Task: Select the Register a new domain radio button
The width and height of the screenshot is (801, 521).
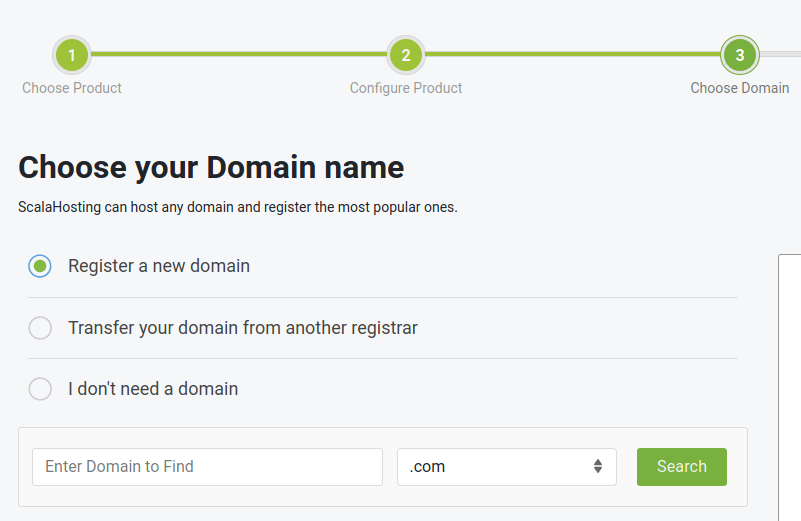Action: coord(40,266)
